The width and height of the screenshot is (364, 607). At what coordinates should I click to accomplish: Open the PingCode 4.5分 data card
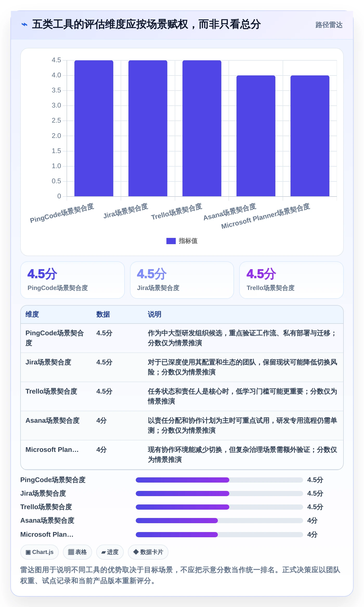click(x=73, y=280)
